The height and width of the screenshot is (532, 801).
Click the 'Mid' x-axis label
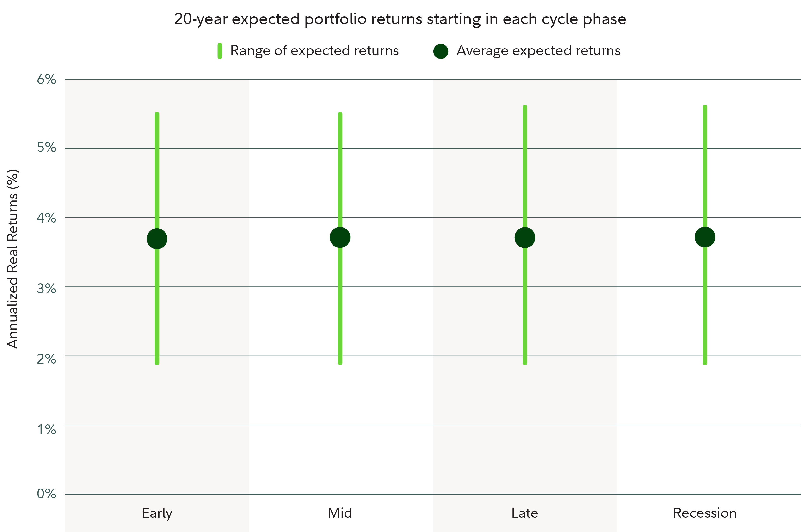click(x=340, y=513)
